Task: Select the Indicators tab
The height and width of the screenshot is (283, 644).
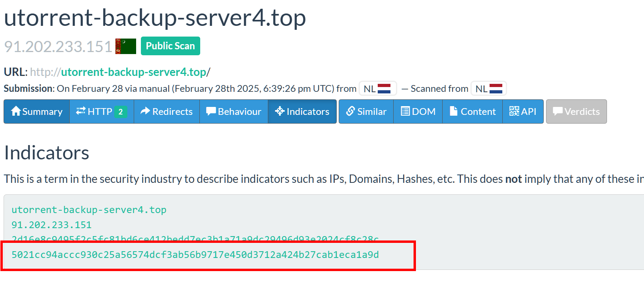Action: 302,112
